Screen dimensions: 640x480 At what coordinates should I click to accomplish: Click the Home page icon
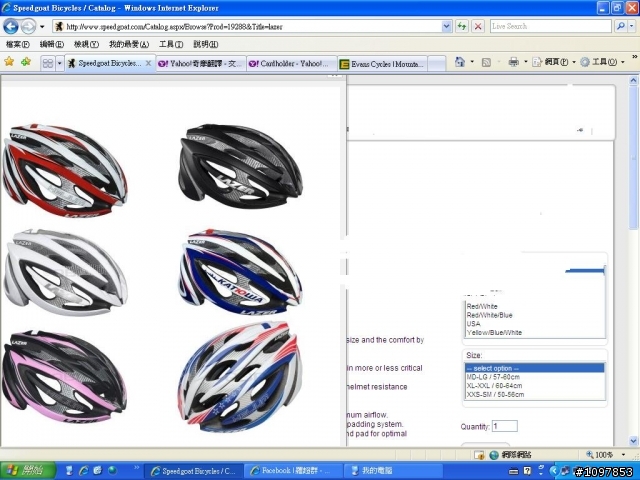(x=460, y=62)
